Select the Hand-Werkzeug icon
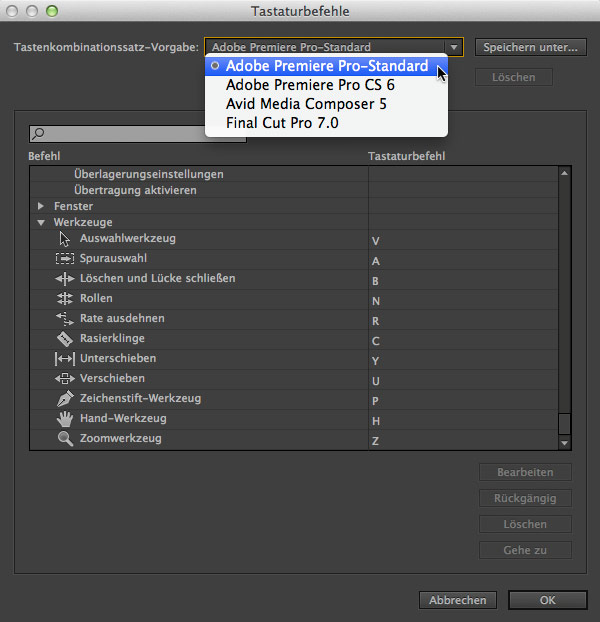The image size is (600, 622). pyautogui.click(x=65, y=419)
